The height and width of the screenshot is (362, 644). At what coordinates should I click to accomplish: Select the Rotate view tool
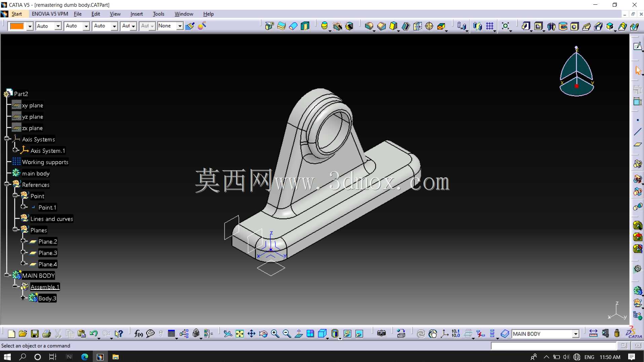coord(263,333)
